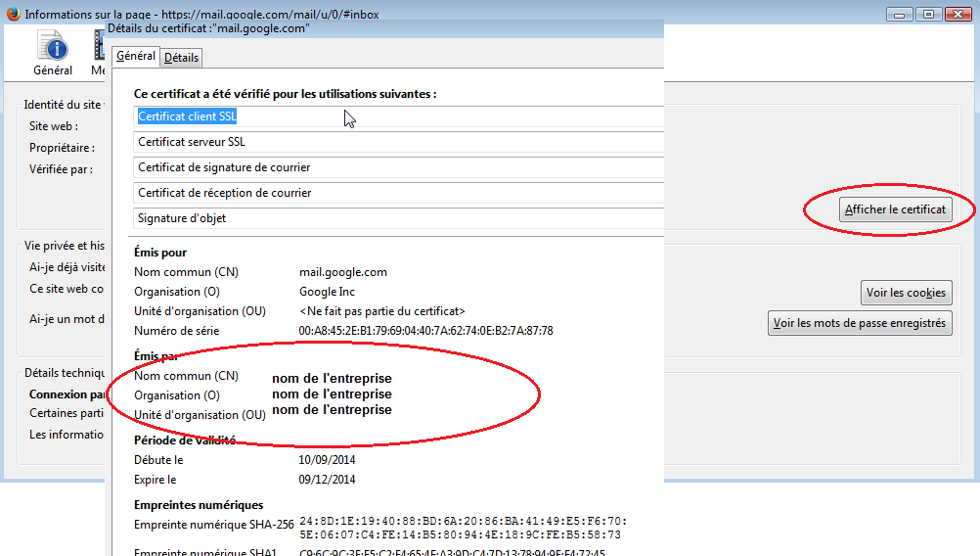Click the Afficher le certificat button
The height and width of the screenshot is (556, 980).
click(x=895, y=209)
